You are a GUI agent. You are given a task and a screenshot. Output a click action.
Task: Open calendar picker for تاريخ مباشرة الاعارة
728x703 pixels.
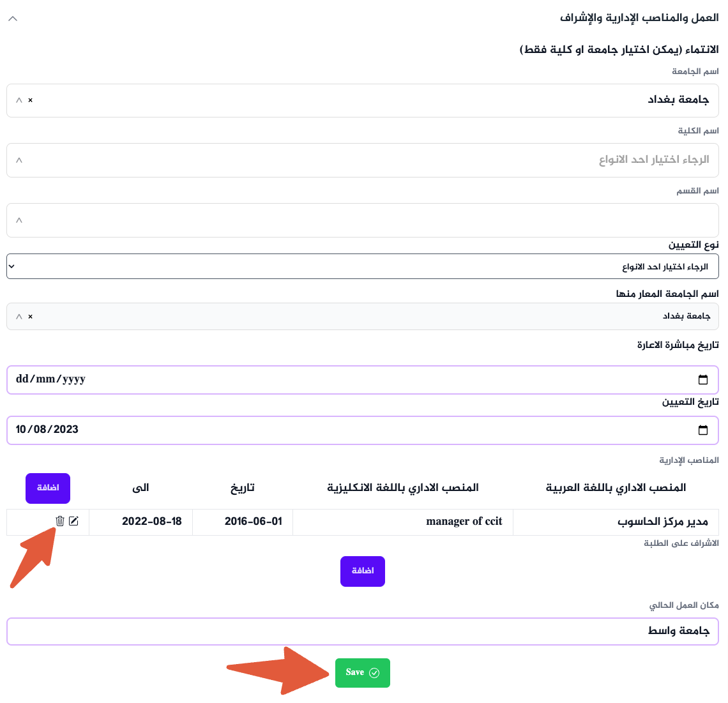pos(703,380)
